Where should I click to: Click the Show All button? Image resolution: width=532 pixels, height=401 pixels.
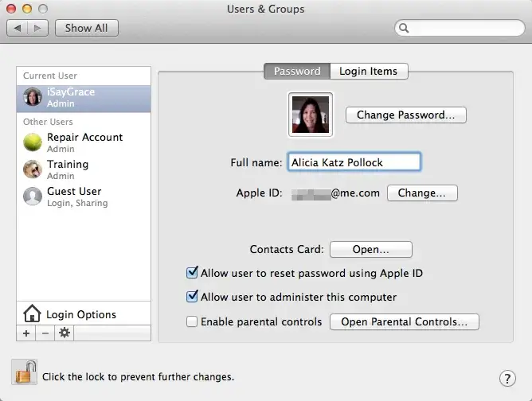tap(87, 28)
